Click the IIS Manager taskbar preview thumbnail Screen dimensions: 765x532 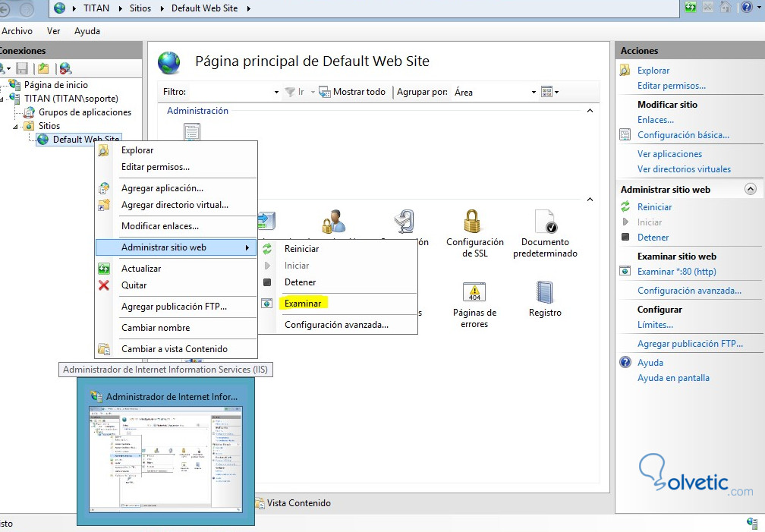pos(166,459)
